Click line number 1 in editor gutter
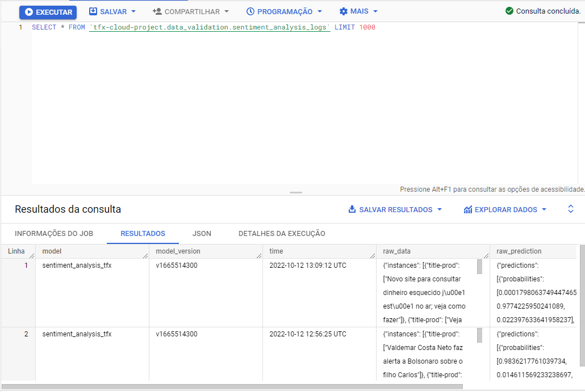The image size is (585, 392). point(20,27)
